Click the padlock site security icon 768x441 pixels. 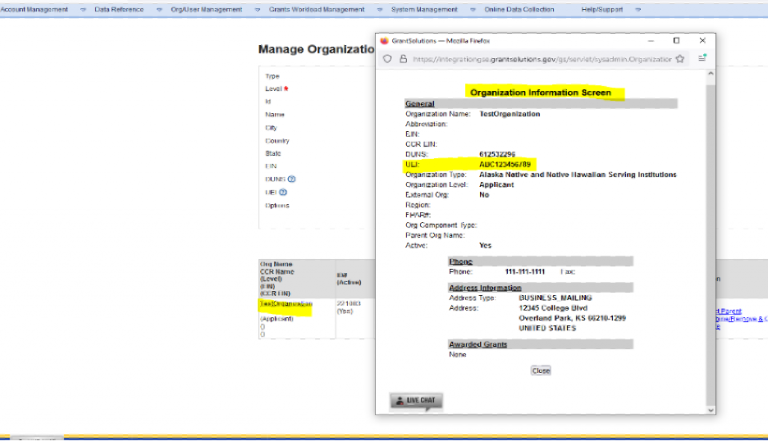click(x=403, y=59)
